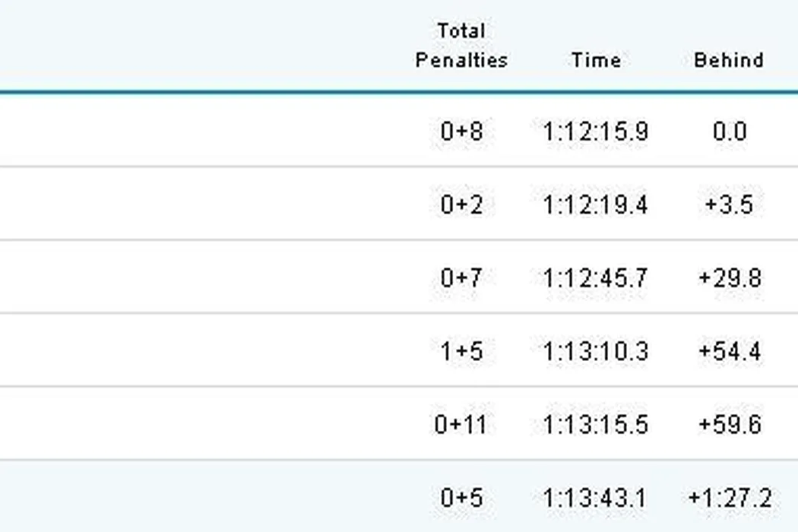798x532 pixels.
Task: Select the 0+7 penalties cell
Action: click(x=461, y=277)
